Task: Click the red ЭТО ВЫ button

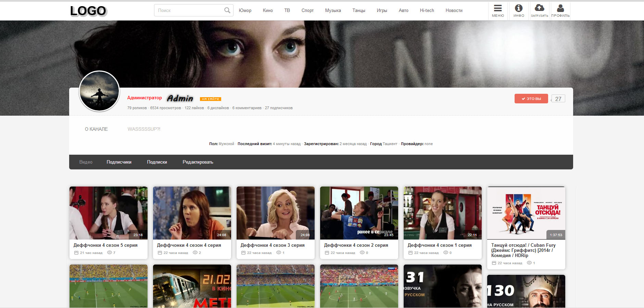Action: pos(531,99)
